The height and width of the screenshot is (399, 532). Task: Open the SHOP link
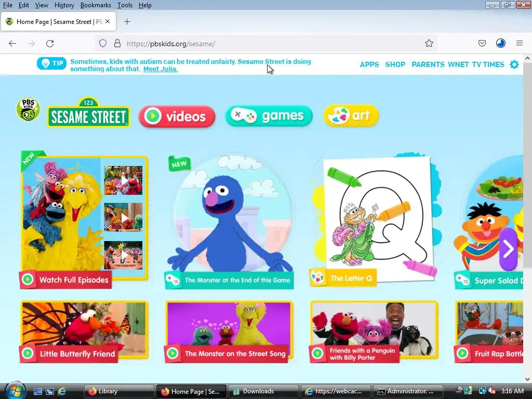(395, 64)
